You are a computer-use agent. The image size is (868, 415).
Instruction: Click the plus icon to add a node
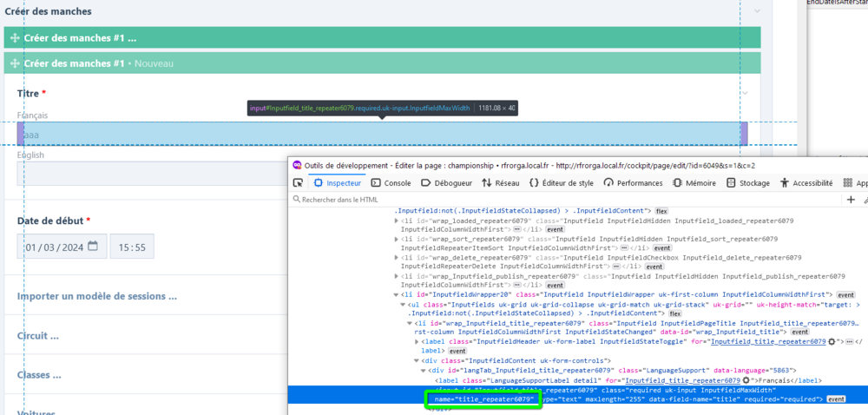(x=851, y=200)
